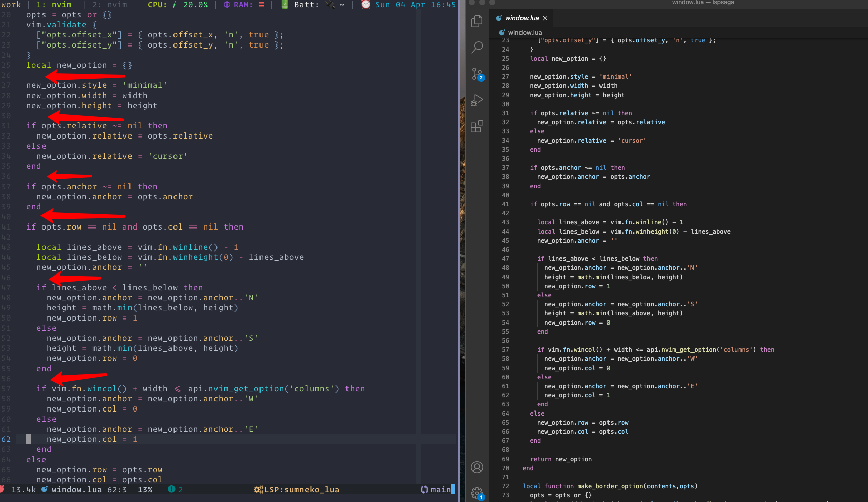Open the Explorer view in the activity bar
Viewport: 868px width, 502px height.
tap(476, 21)
